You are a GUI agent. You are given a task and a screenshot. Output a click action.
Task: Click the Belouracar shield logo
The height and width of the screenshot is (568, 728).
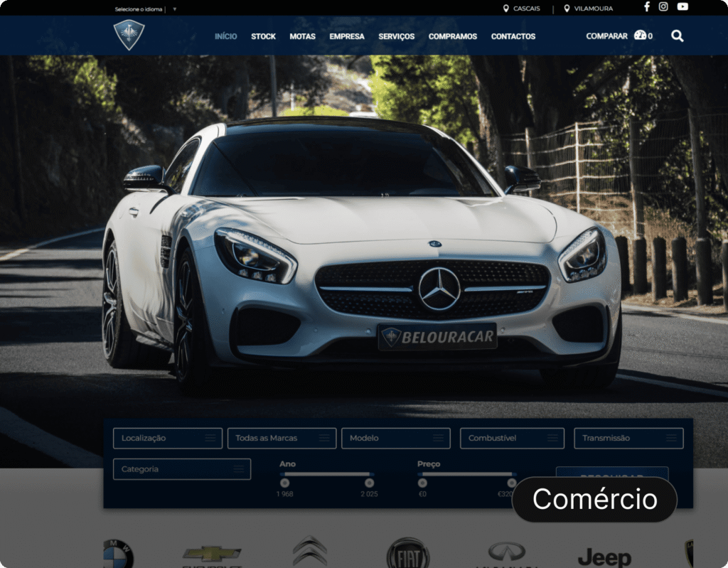(129, 35)
